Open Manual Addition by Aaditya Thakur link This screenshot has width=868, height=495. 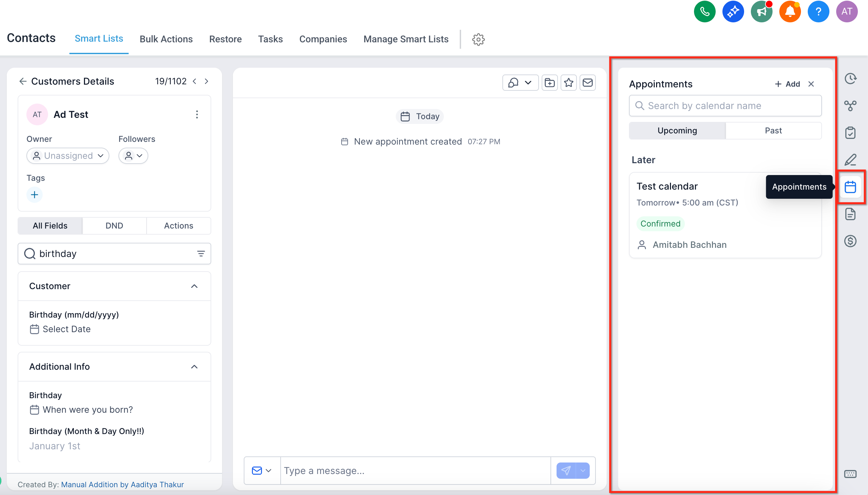(122, 485)
